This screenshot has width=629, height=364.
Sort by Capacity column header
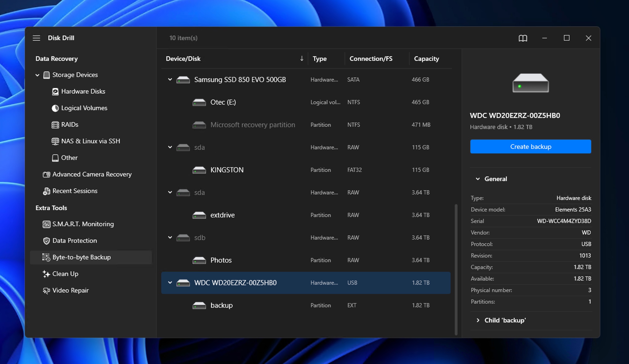click(x=426, y=59)
